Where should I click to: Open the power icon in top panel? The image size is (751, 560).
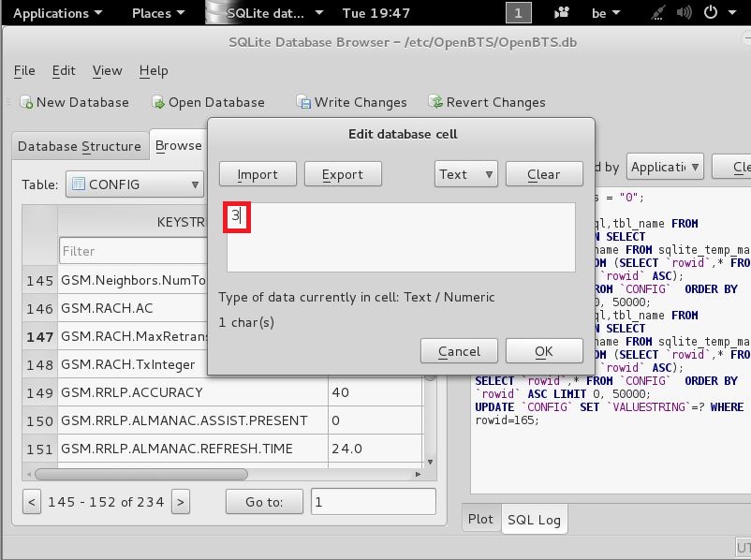click(711, 12)
